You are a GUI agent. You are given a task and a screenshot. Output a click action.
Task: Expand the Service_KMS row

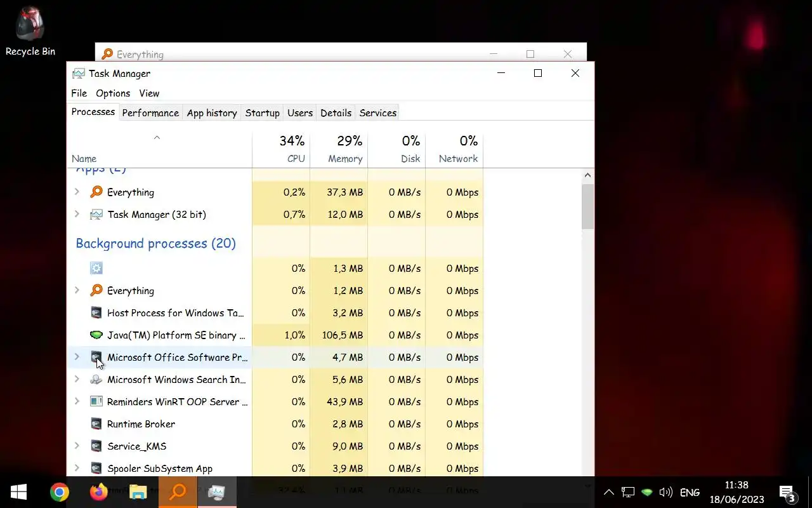pos(77,446)
